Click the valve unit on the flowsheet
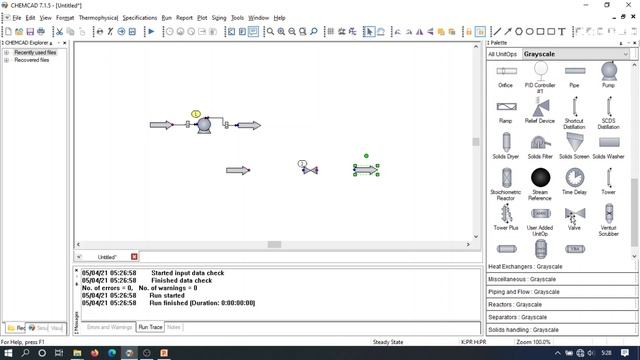This screenshot has width=640, height=360. pos(310,170)
